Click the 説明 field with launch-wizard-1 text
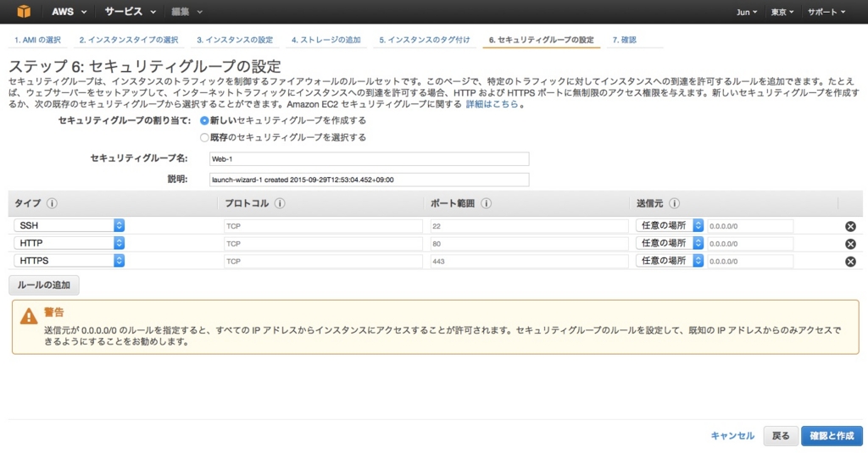868x453 pixels. tap(370, 180)
